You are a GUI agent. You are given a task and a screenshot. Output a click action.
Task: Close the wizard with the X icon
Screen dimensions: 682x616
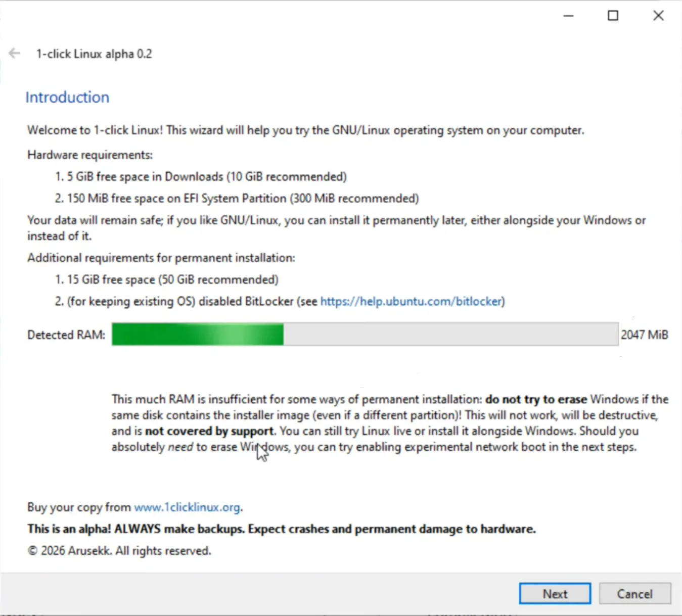658,16
